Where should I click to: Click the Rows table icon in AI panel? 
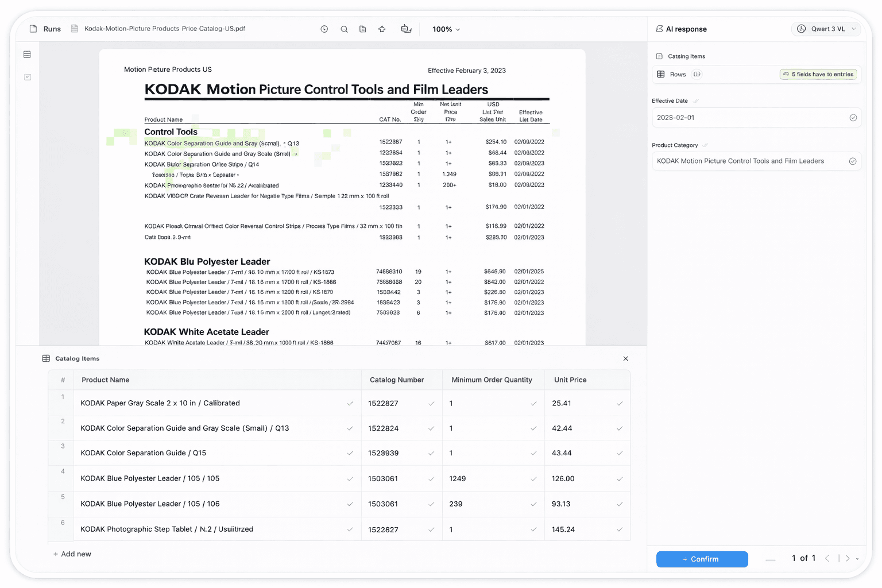[661, 74]
